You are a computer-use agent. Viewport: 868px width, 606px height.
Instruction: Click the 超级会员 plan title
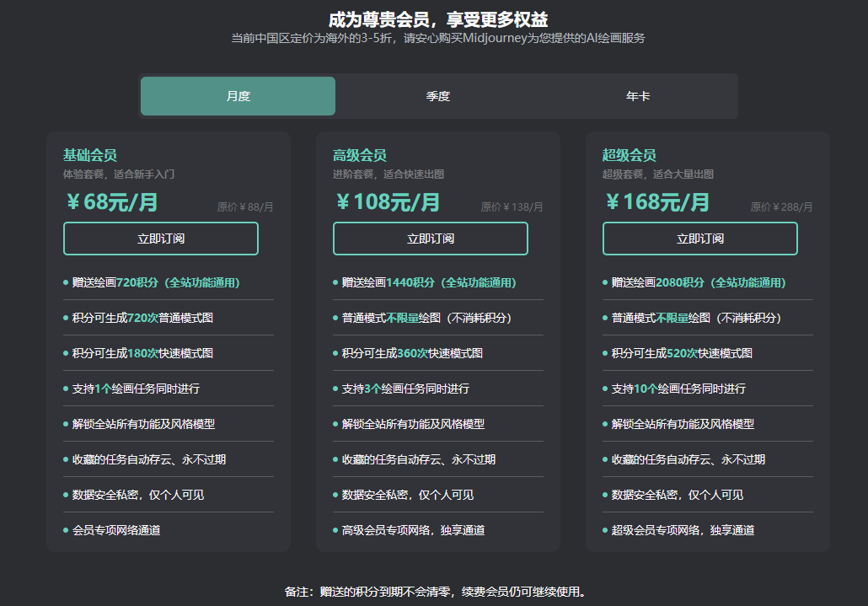click(630, 155)
